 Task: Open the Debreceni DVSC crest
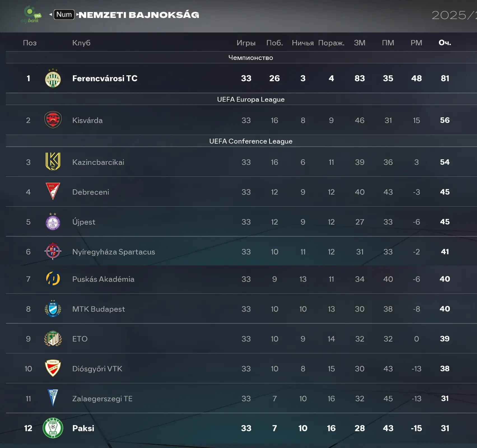coord(53,192)
